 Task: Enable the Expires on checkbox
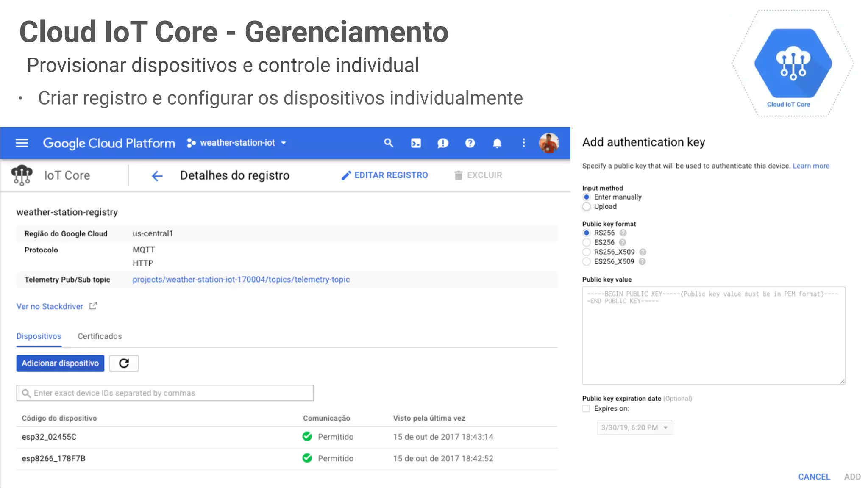pyautogui.click(x=586, y=409)
